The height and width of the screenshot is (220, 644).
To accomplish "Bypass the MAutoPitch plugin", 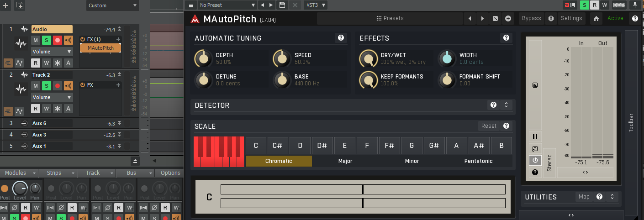I will point(531,18).
